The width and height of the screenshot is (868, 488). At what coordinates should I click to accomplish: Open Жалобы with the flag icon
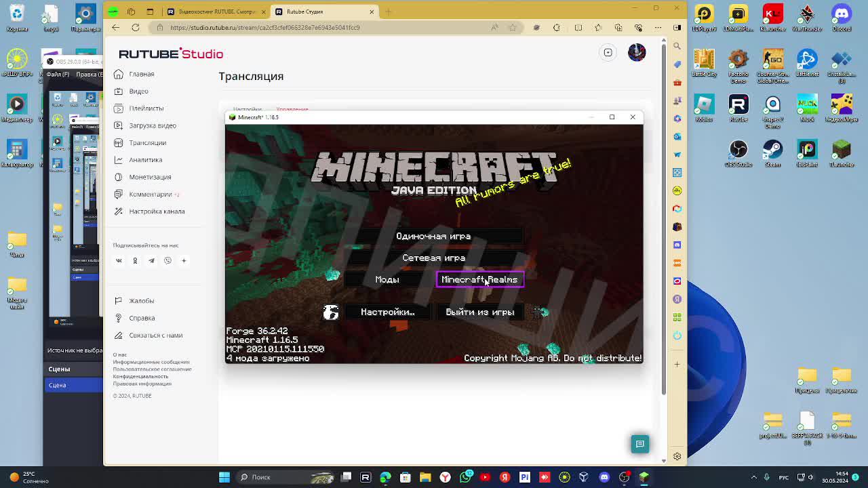134,301
